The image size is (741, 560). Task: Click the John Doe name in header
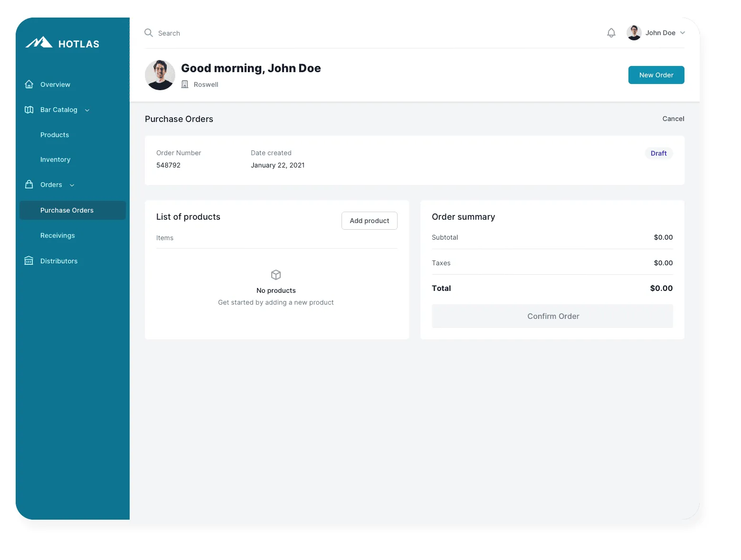(660, 33)
